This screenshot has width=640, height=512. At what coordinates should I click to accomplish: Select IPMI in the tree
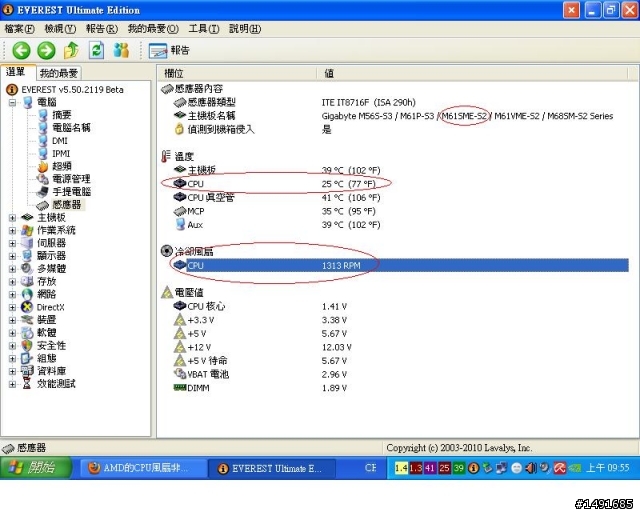tap(61, 154)
